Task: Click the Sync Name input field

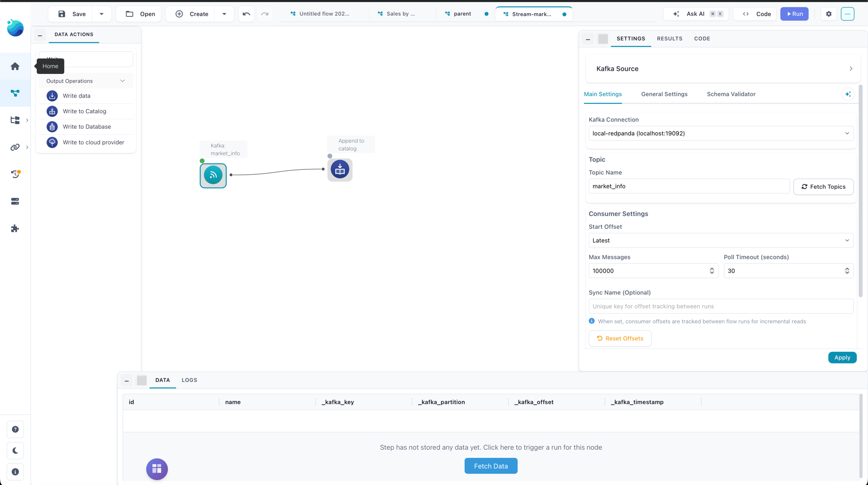Action: point(721,306)
